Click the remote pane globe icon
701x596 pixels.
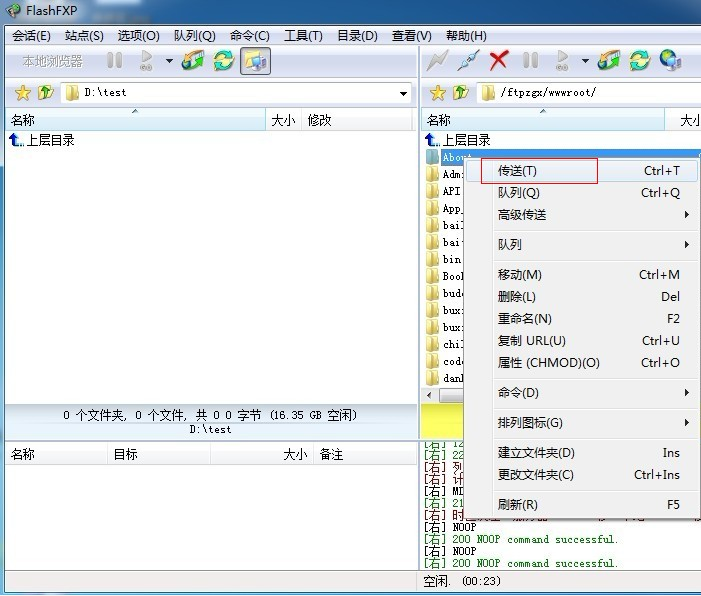pyautogui.click(x=670, y=61)
